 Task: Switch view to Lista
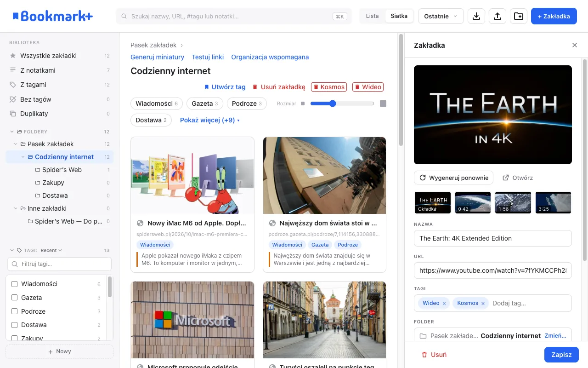pyautogui.click(x=373, y=16)
